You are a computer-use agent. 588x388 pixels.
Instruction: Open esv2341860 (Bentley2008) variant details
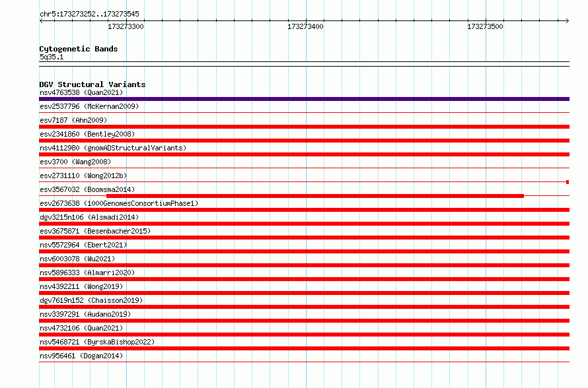pyautogui.click(x=87, y=134)
